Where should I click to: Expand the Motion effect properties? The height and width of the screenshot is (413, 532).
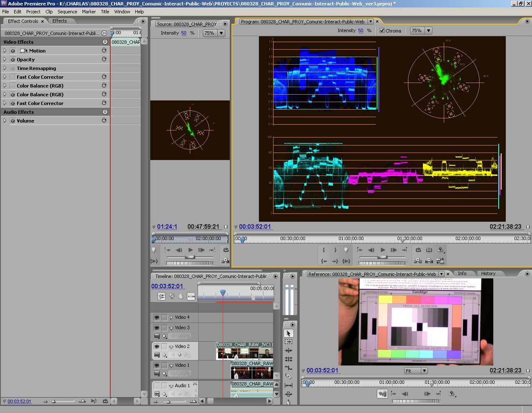tap(4, 50)
